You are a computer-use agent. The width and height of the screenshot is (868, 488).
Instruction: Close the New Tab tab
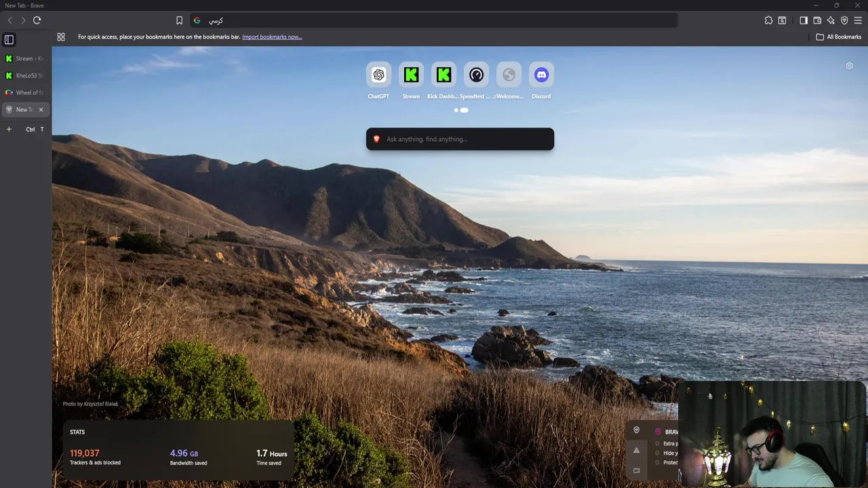[x=41, y=109]
